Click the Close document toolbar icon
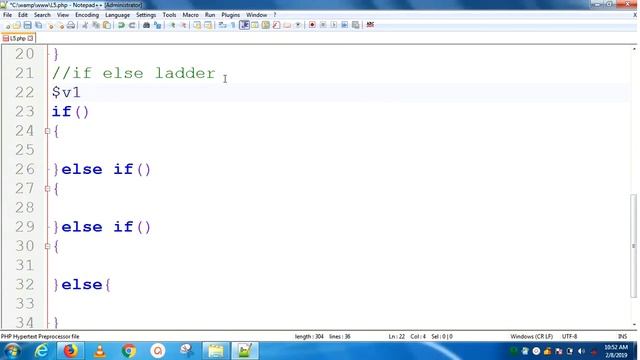This screenshot has width=640, height=360. click(51, 25)
